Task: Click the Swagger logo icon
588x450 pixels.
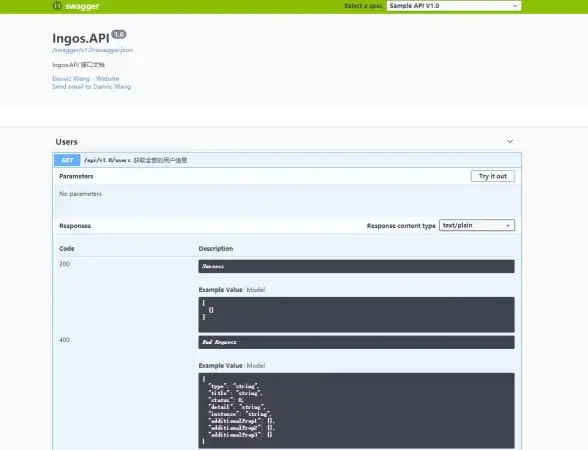Action: click(57, 6)
